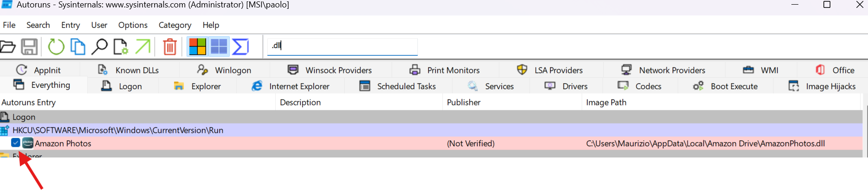Open the Entry menu
Image resolution: width=868 pixels, height=190 pixels.
[71, 25]
